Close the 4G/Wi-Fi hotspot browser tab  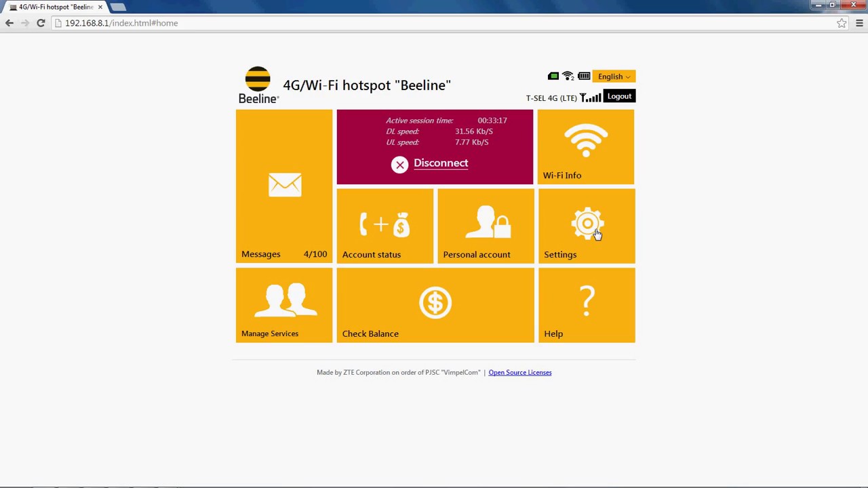coord(100,7)
